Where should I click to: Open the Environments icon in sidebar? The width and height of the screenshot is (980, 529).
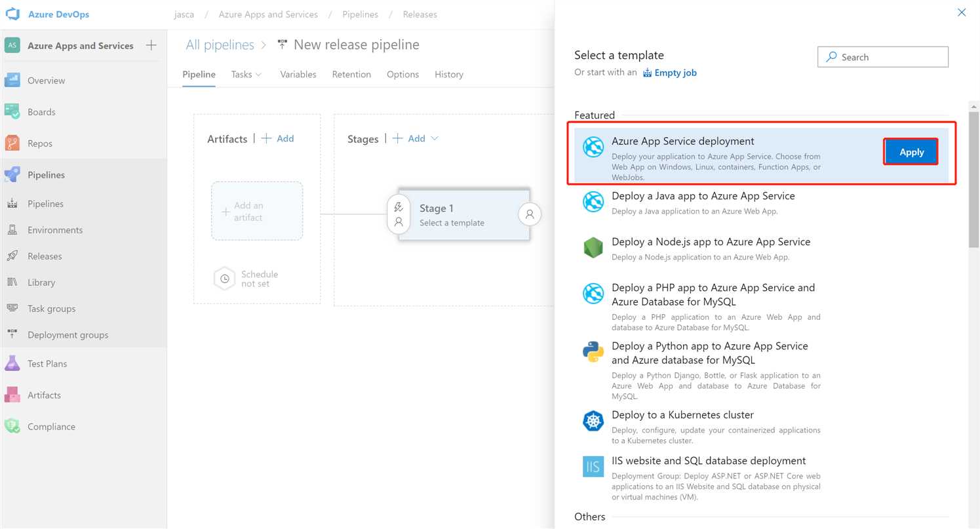[x=12, y=230]
